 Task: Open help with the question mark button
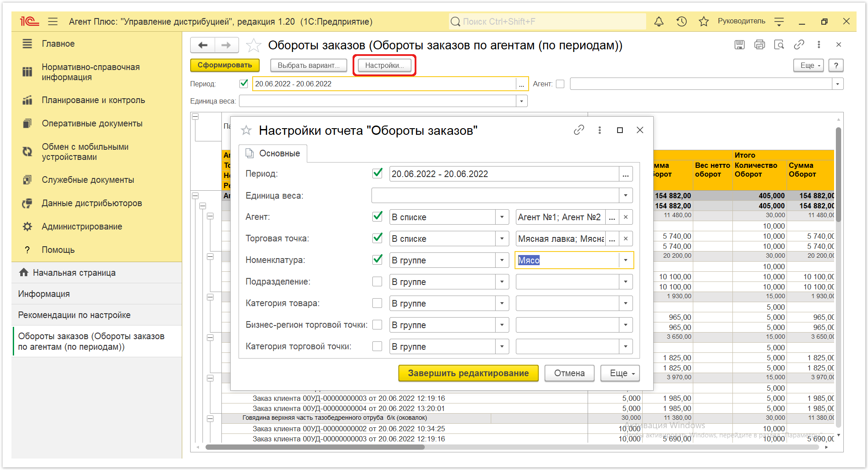click(x=836, y=65)
